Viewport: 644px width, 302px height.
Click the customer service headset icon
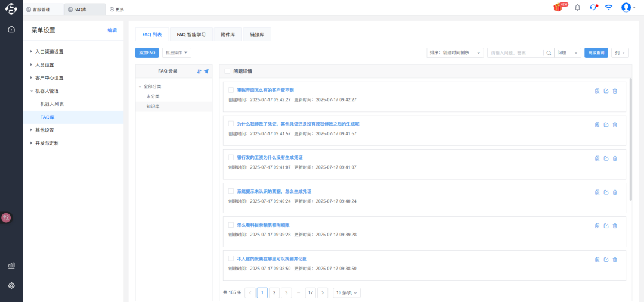[x=593, y=8]
